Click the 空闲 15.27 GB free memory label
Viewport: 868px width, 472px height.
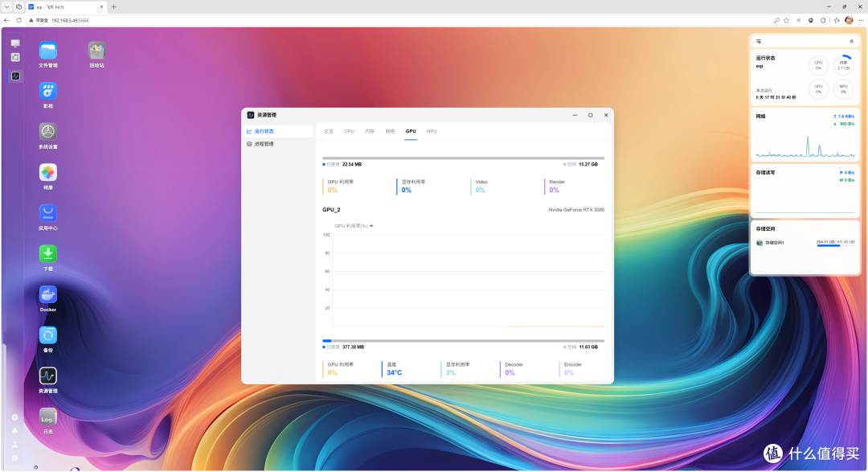pyautogui.click(x=581, y=165)
